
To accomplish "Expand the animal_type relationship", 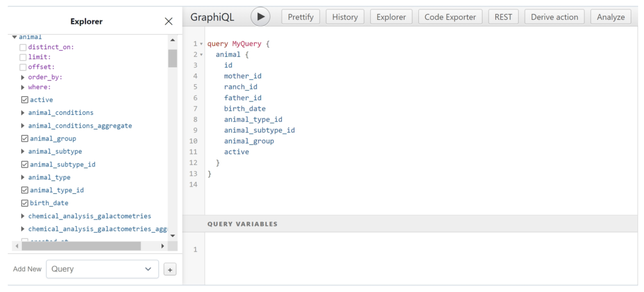I will (x=23, y=178).
